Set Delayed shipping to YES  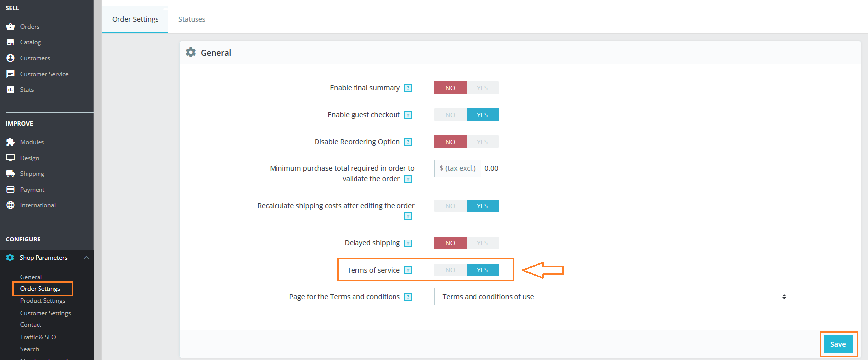(482, 243)
